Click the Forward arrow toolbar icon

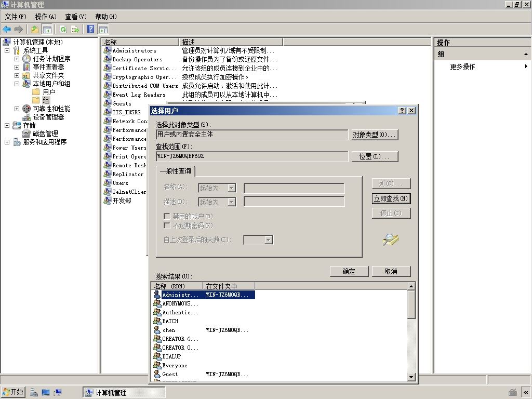point(19,30)
